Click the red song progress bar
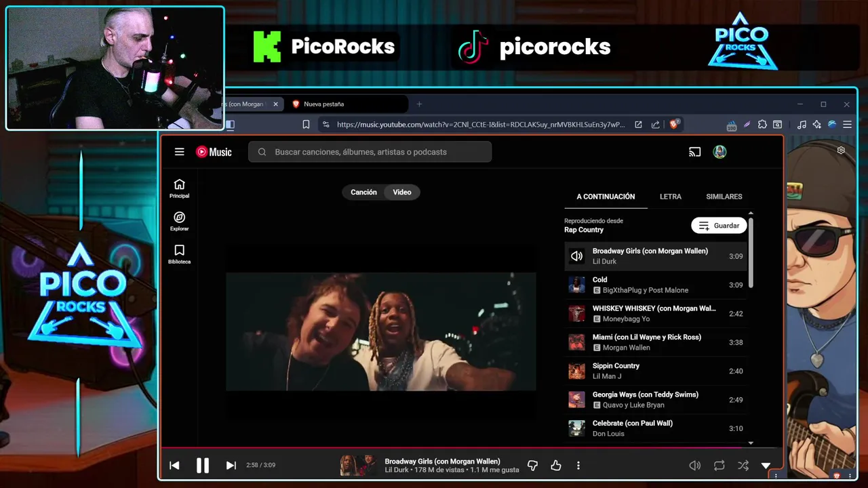Viewport: 868px width, 488px height. pos(471,447)
